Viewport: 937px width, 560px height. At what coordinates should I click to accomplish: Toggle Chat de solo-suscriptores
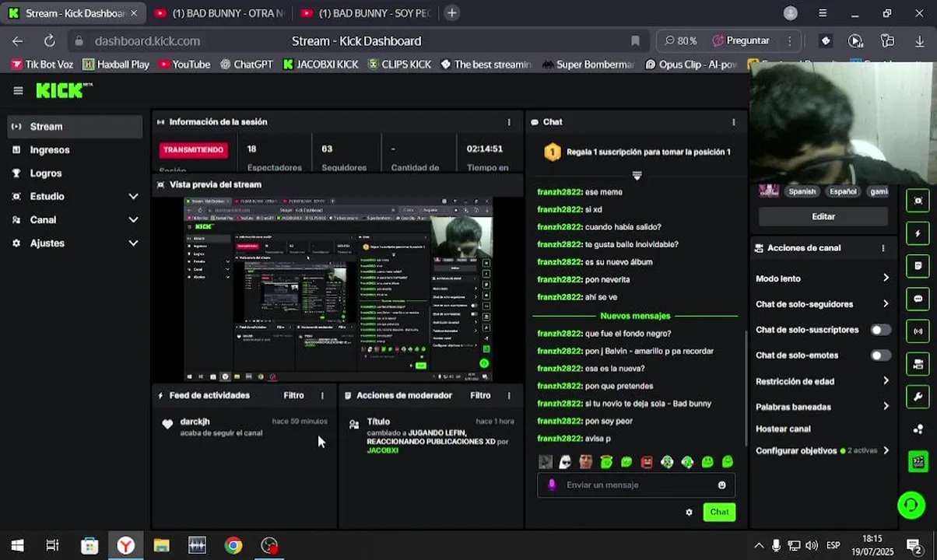point(880,330)
